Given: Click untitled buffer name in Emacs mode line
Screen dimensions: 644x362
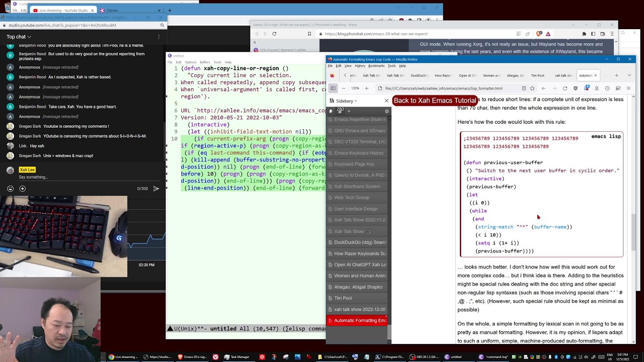Looking at the screenshot, I should [223, 329].
